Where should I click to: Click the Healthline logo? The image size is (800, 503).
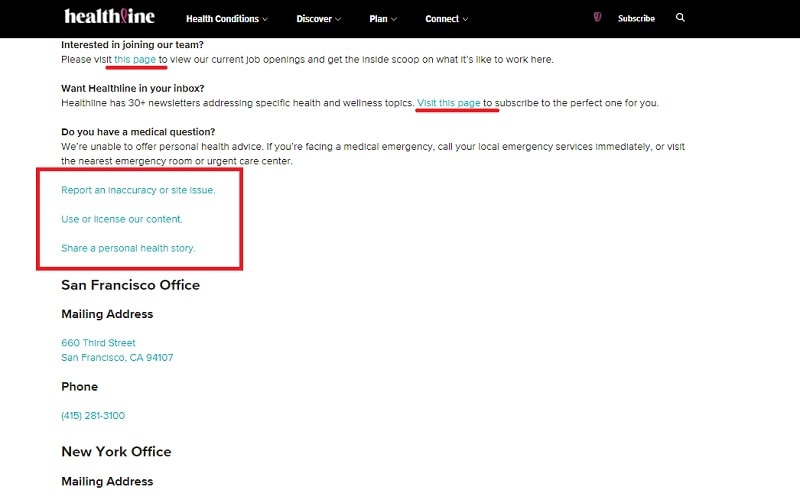coord(109,16)
